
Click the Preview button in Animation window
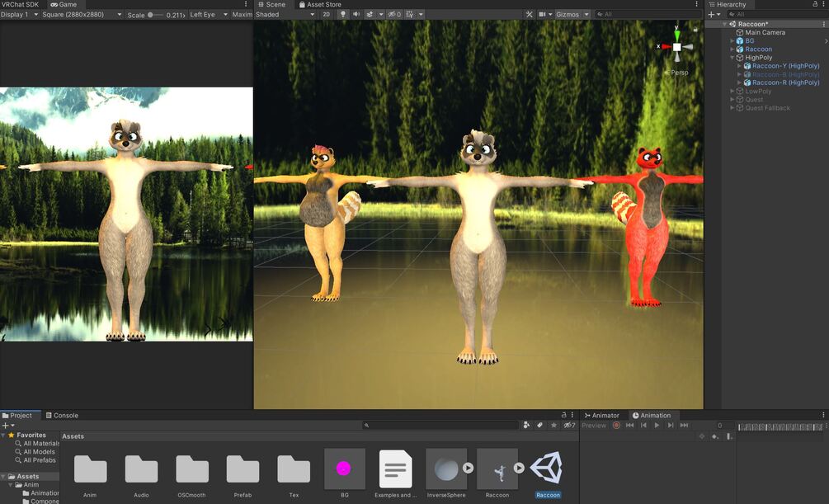pyautogui.click(x=594, y=425)
